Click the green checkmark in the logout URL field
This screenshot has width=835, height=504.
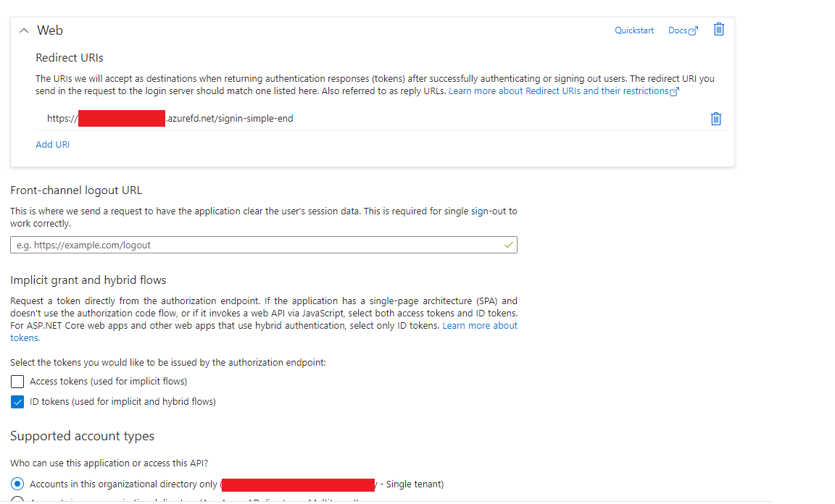[x=508, y=245]
